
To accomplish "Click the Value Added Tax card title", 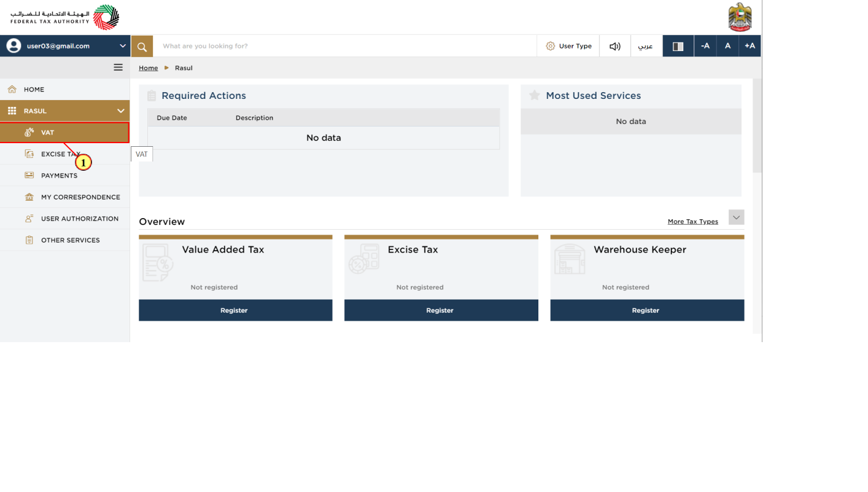I will coord(223,249).
